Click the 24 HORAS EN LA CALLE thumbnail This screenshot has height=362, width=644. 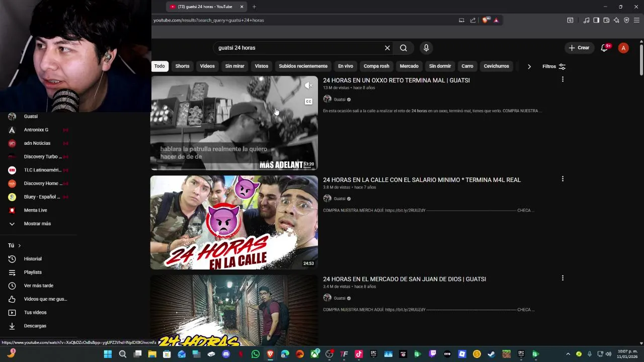tap(234, 222)
